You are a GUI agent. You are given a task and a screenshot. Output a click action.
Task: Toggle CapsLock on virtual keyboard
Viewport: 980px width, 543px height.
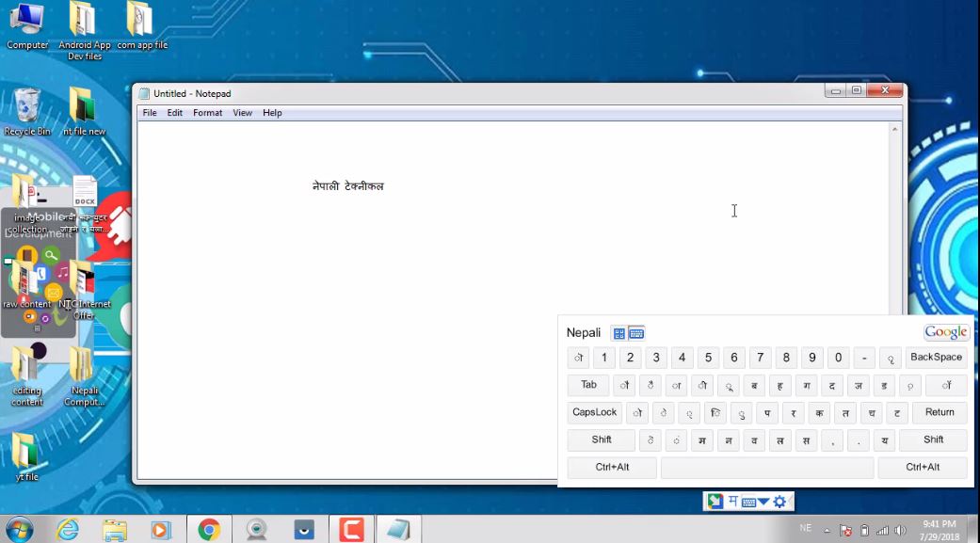pyautogui.click(x=594, y=412)
